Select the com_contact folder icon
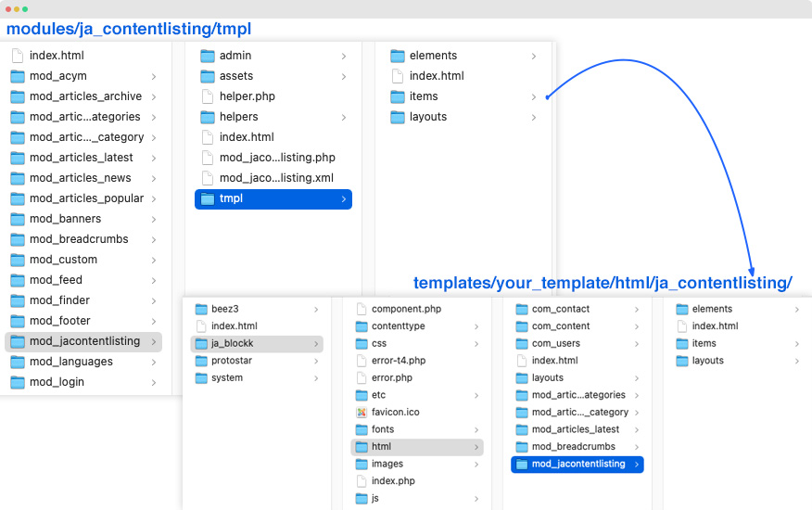Viewport: 812px width, 510px height. 522,310
